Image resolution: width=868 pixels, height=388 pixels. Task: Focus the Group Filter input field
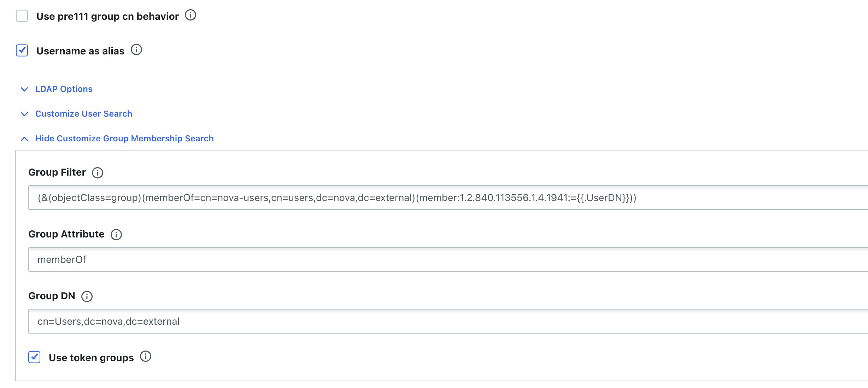pyautogui.click(x=448, y=198)
